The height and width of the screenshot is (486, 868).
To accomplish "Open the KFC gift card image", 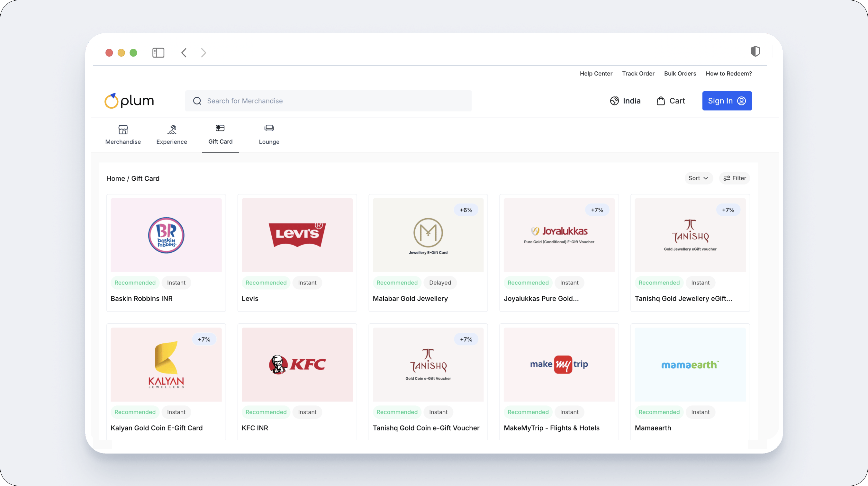I will 297,364.
